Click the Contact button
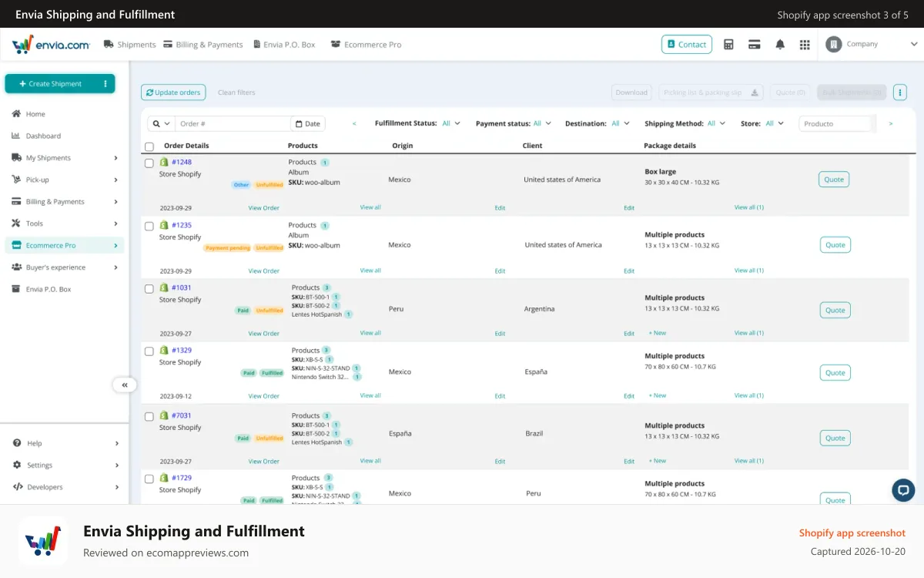Viewport: 924px width, 578px height. 687,45
